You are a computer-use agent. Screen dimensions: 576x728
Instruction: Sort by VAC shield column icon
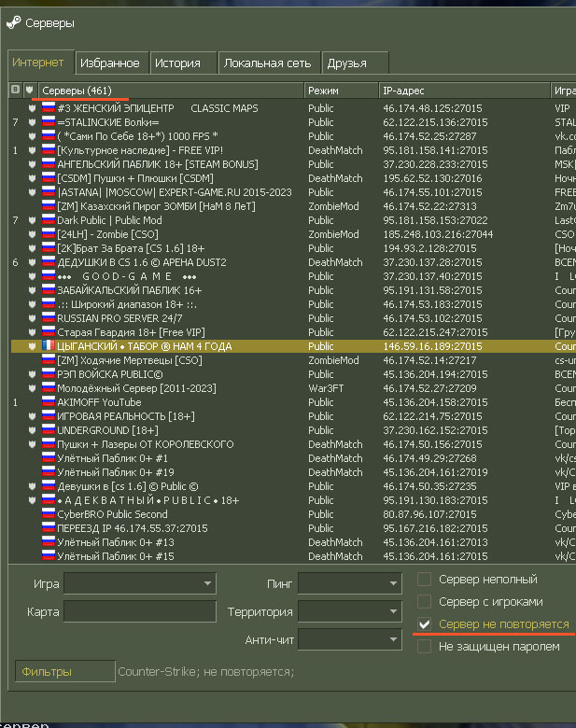coord(29,90)
